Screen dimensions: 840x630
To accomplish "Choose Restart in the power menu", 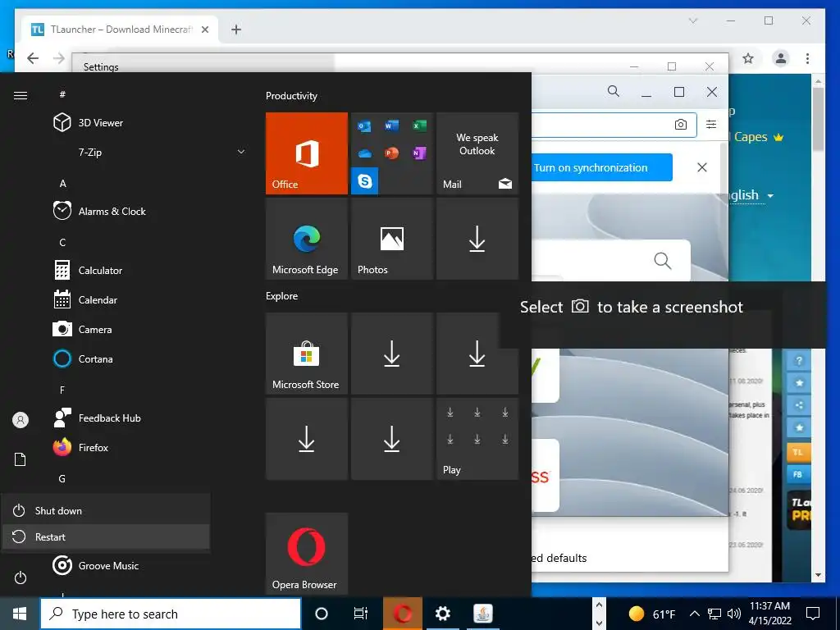I will (x=106, y=536).
